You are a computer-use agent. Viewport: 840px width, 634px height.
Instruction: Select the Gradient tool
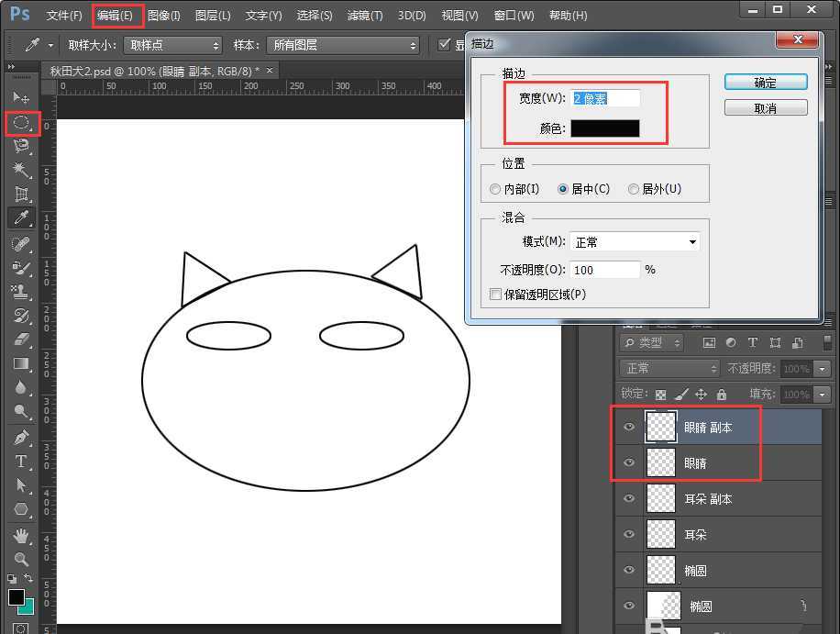point(22,363)
